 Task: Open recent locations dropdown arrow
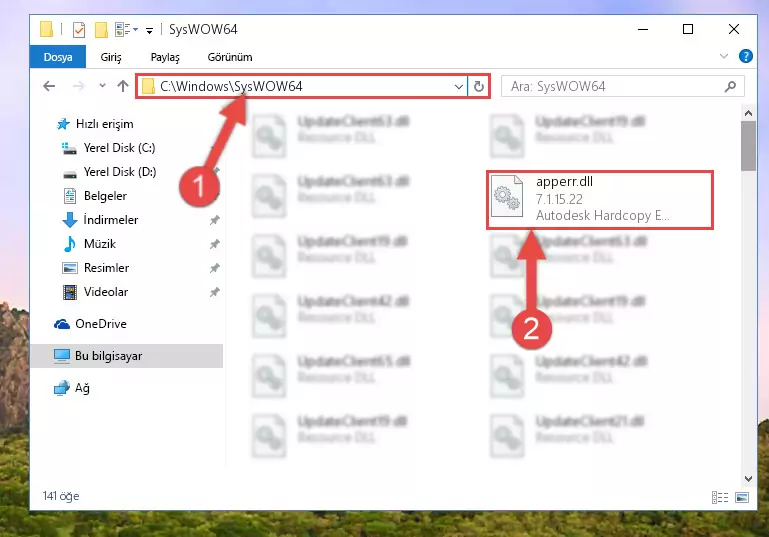[x=102, y=86]
